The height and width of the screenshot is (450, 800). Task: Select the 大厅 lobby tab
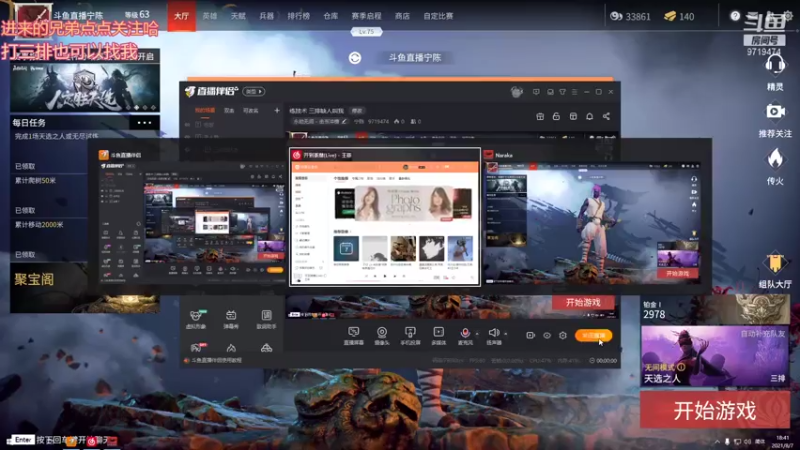coord(182,16)
